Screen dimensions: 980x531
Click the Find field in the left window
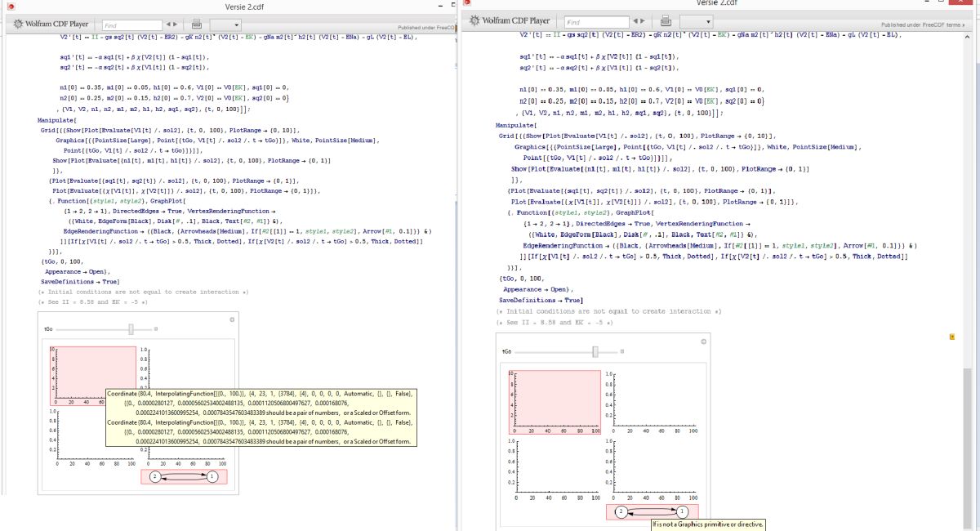point(131,26)
